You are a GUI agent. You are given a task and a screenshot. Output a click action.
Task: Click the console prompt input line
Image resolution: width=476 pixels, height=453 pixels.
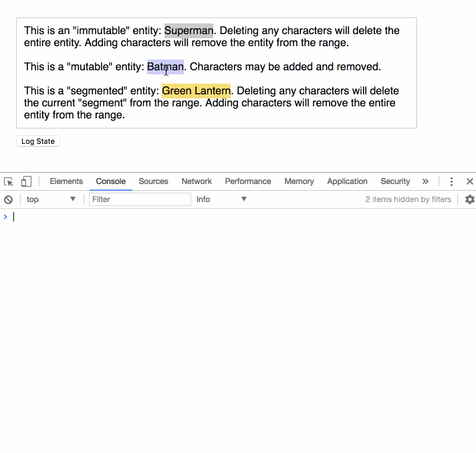click(243, 217)
